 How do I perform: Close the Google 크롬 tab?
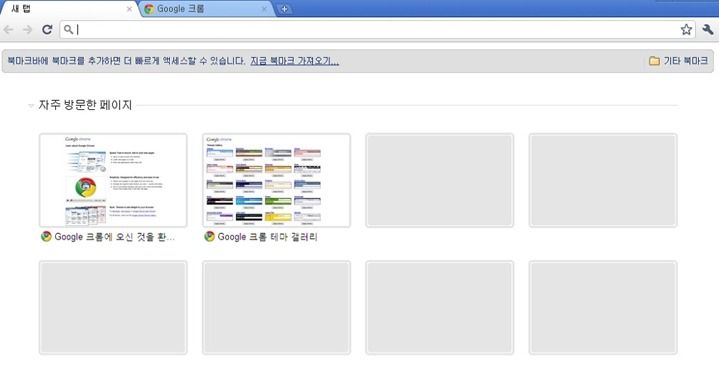(264, 9)
